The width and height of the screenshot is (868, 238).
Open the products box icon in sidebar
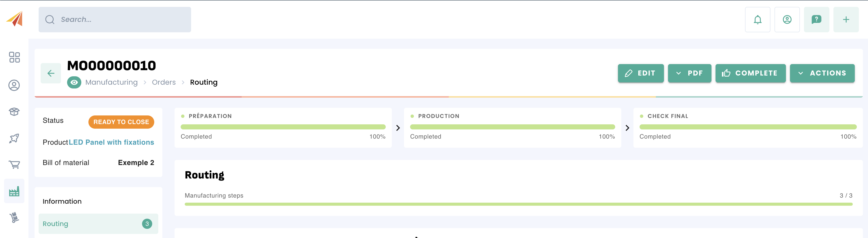point(14,112)
